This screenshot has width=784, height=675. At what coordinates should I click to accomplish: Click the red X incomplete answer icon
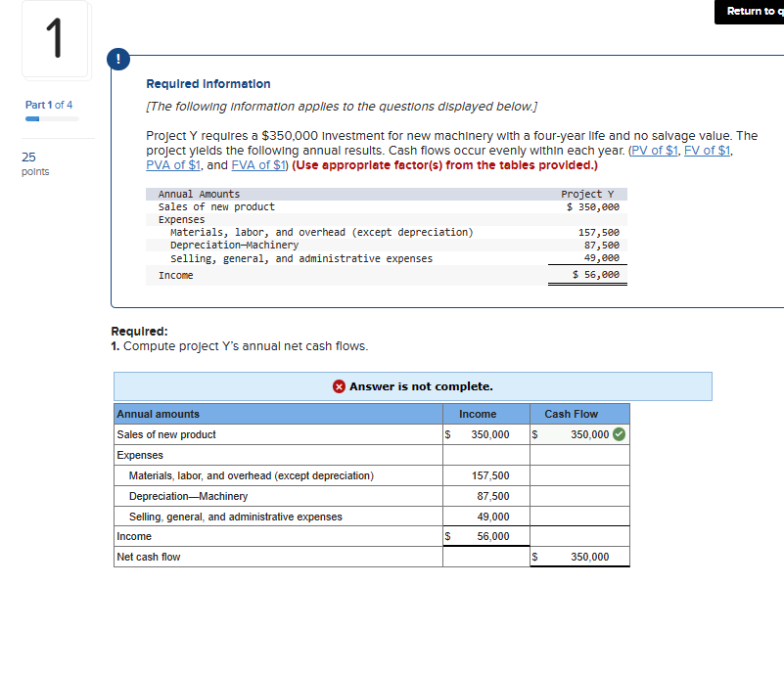click(x=339, y=386)
